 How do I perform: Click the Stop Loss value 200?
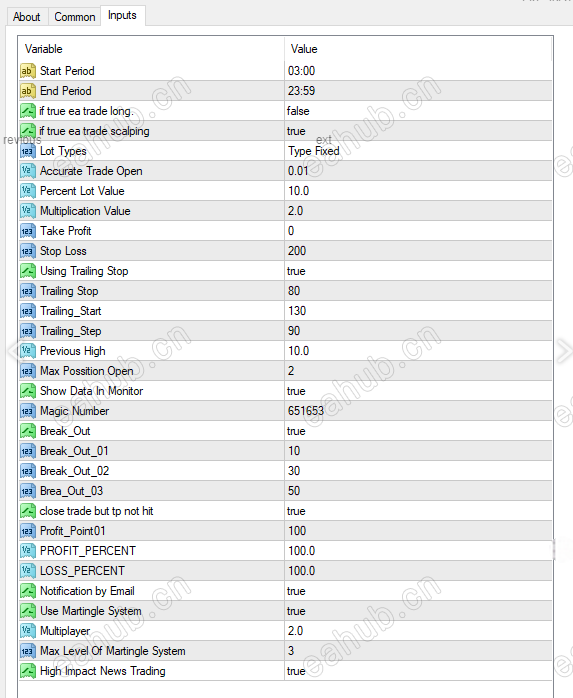point(297,251)
